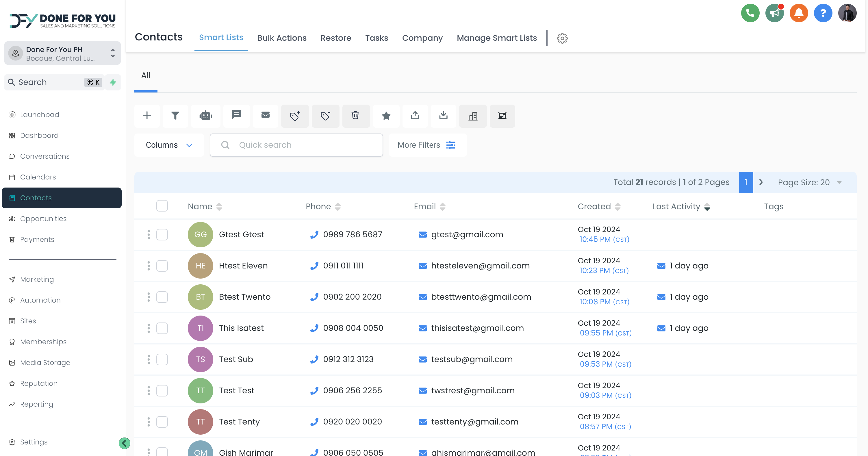Open Manage Smart Lists tab
This screenshot has width=868, height=456.
point(497,38)
